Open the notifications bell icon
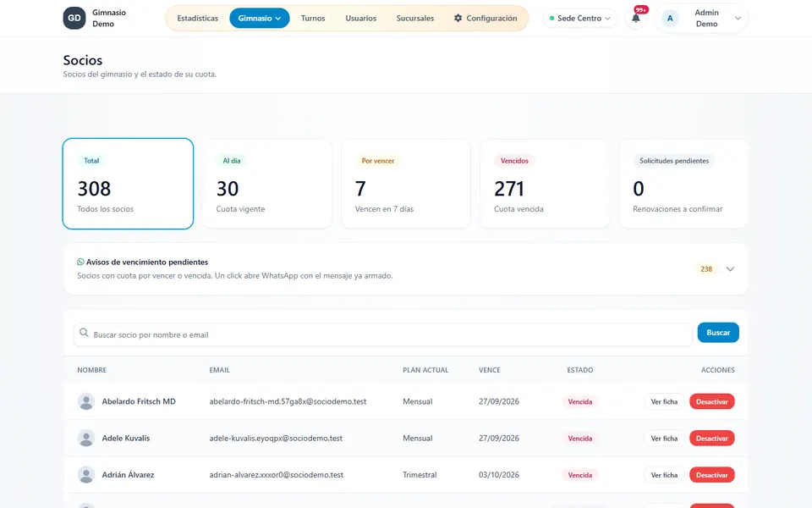This screenshot has height=508, width=812. pyautogui.click(x=635, y=18)
